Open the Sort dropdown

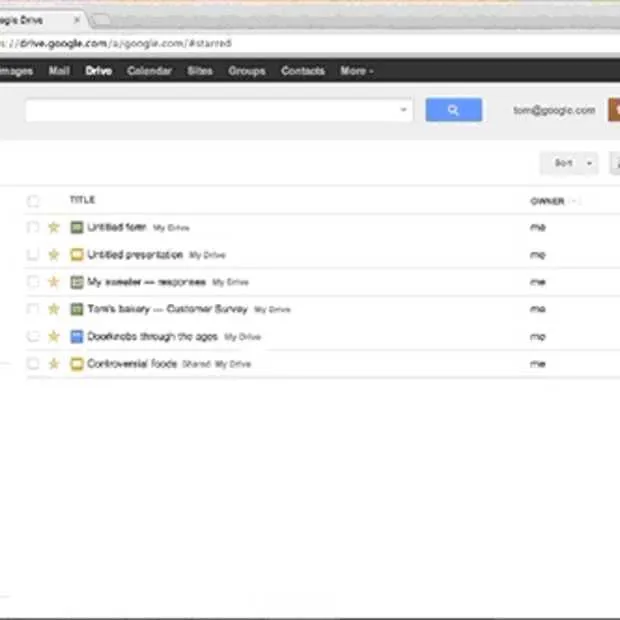pyautogui.click(x=569, y=163)
